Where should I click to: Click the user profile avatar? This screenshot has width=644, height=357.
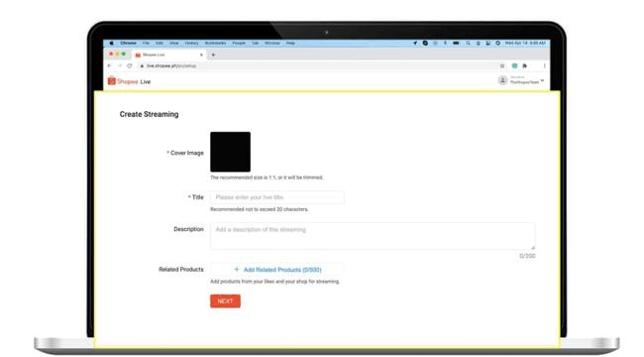pyautogui.click(x=502, y=80)
